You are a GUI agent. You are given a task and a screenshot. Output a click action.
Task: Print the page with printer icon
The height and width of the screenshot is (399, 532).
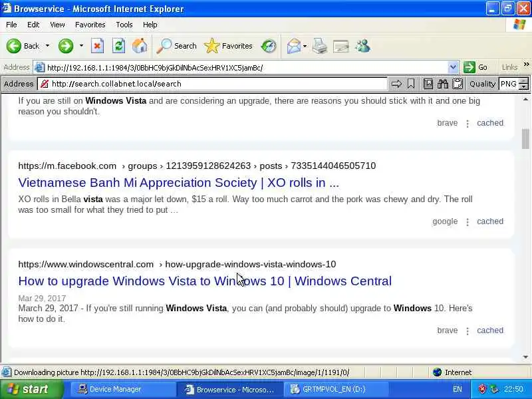320,46
